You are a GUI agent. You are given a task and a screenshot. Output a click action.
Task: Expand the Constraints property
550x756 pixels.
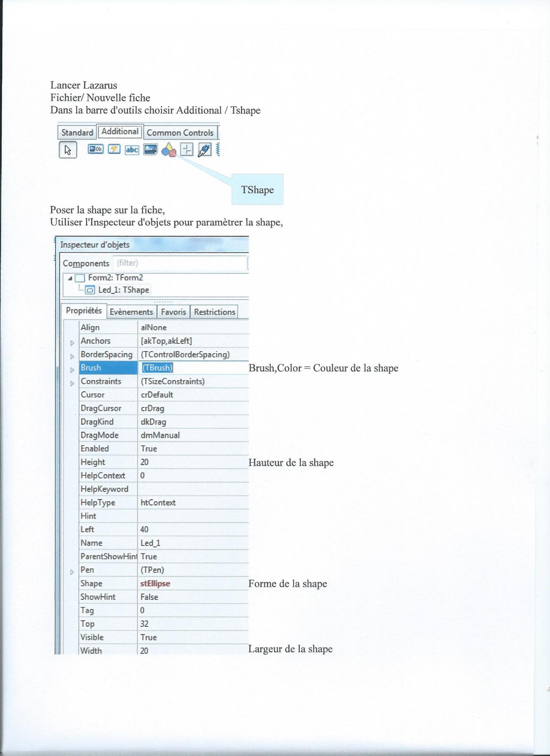pos(72,384)
